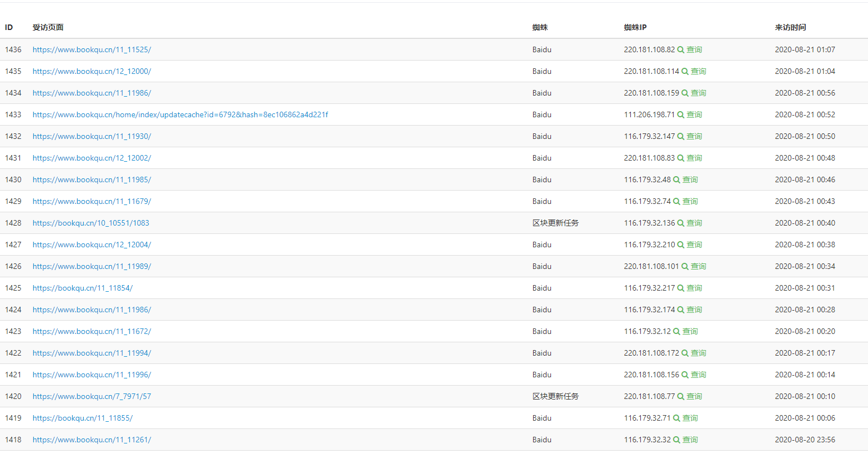This screenshot has width=868, height=454.
Task: Click the search icon beside IP 220.181.108.172
Action: click(685, 353)
